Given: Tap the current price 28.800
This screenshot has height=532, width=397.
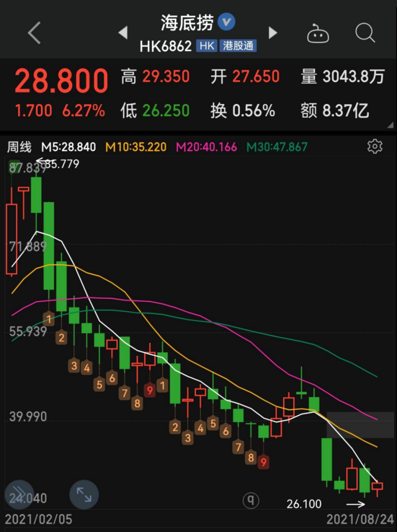Looking at the screenshot, I should click(x=61, y=80).
